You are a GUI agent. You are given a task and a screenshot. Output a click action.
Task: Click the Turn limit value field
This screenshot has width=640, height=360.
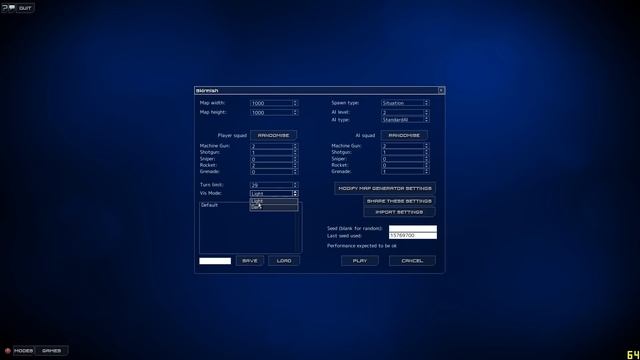(x=271, y=185)
